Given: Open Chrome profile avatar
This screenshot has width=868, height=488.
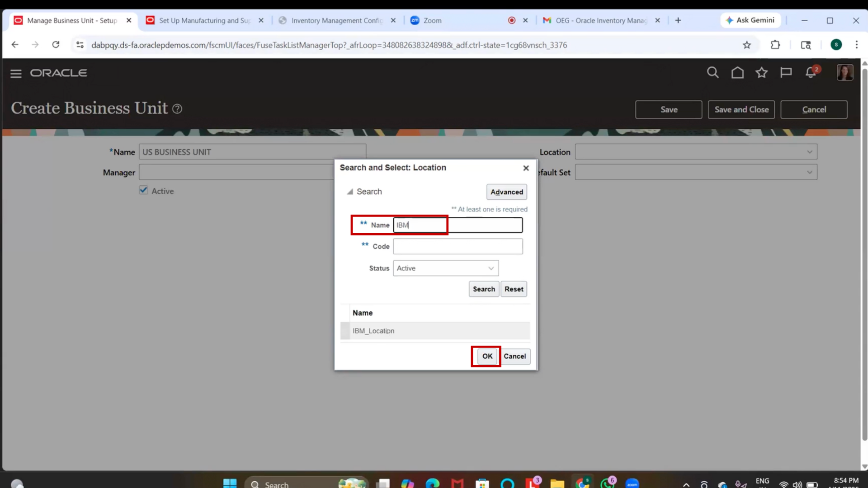Looking at the screenshot, I should pos(836,45).
